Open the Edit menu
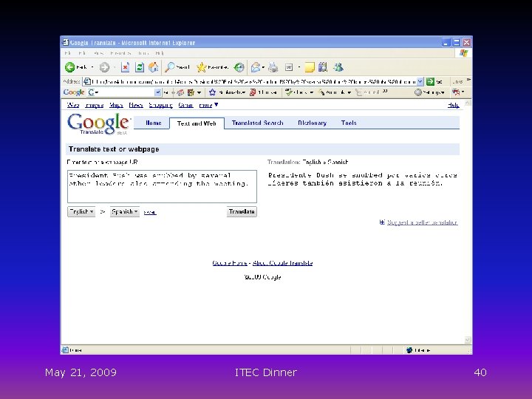The height and width of the screenshot is (399, 532). (x=82, y=53)
